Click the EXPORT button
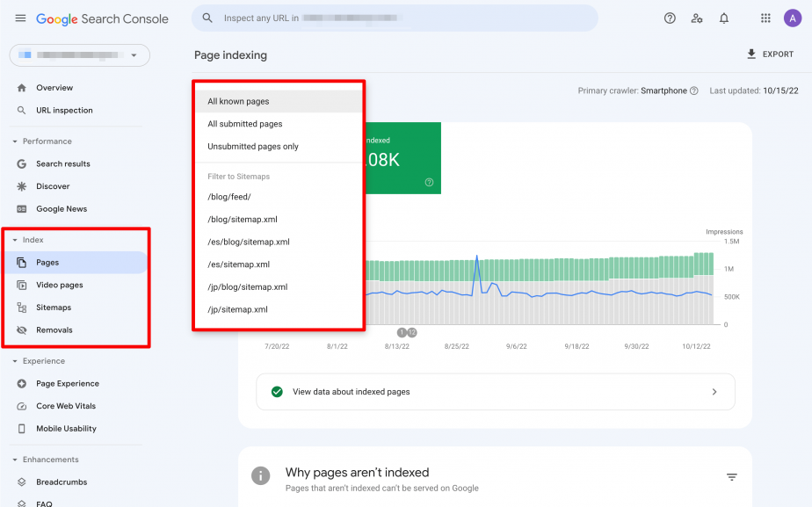812x507 pixels. 770,54
